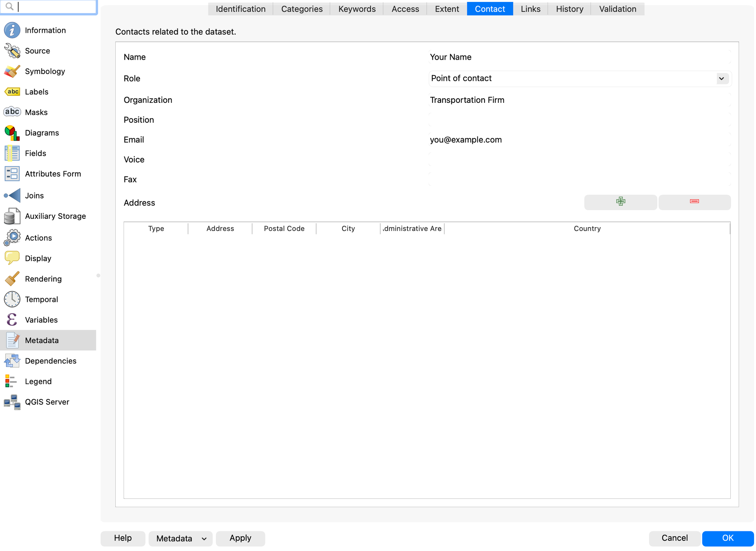Click the Name input field
The image size is (756, 551).
tap(580, 57)
